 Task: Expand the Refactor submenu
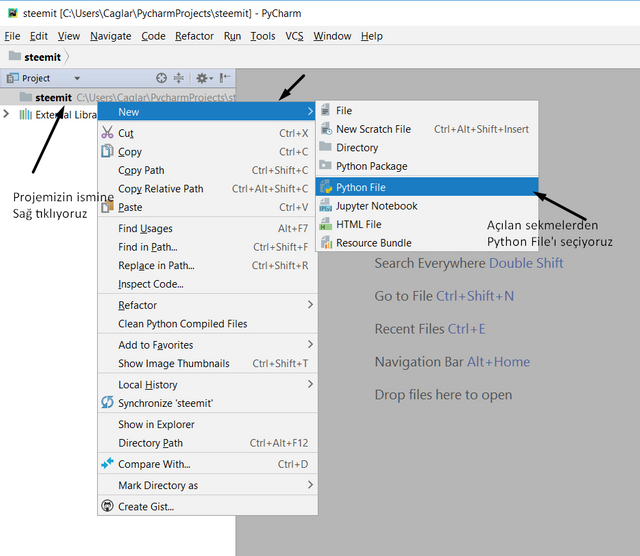pos(310,305)
